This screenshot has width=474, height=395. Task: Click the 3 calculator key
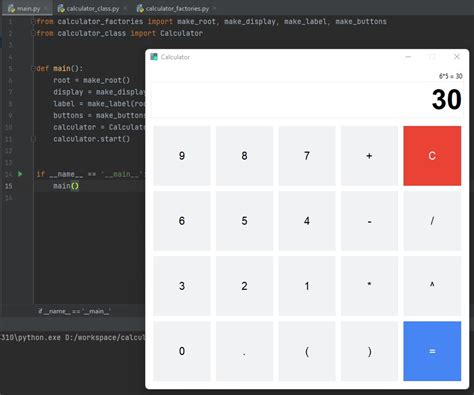(182, 286)
